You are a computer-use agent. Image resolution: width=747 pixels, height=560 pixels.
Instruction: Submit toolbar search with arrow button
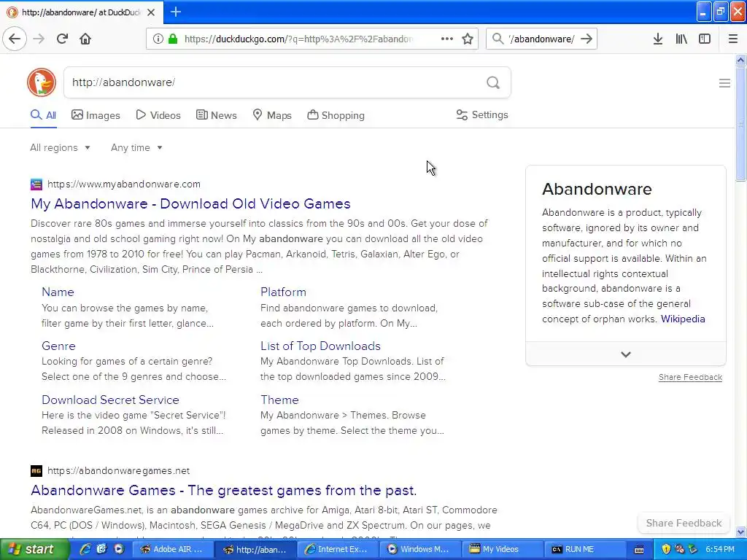coord(587,39)
